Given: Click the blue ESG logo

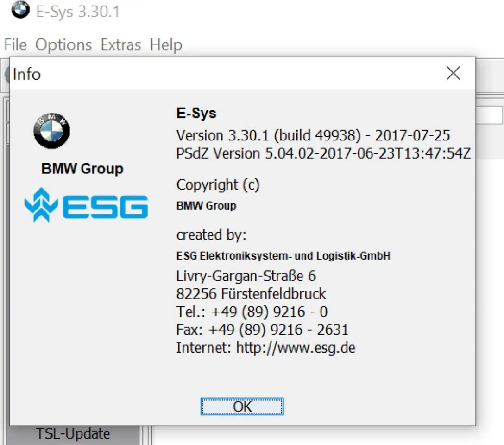Looking at the screenshot, I should pos(86,205).
